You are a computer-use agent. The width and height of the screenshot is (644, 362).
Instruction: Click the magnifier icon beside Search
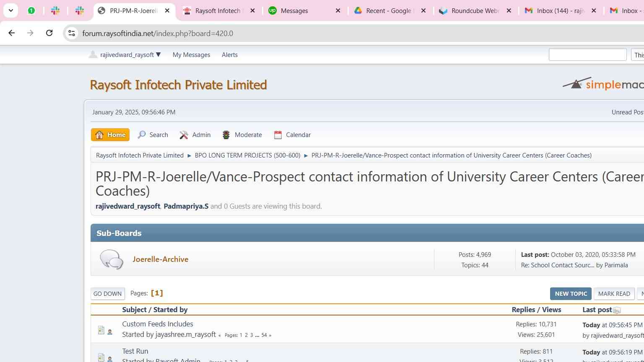(x=142, y=134)
